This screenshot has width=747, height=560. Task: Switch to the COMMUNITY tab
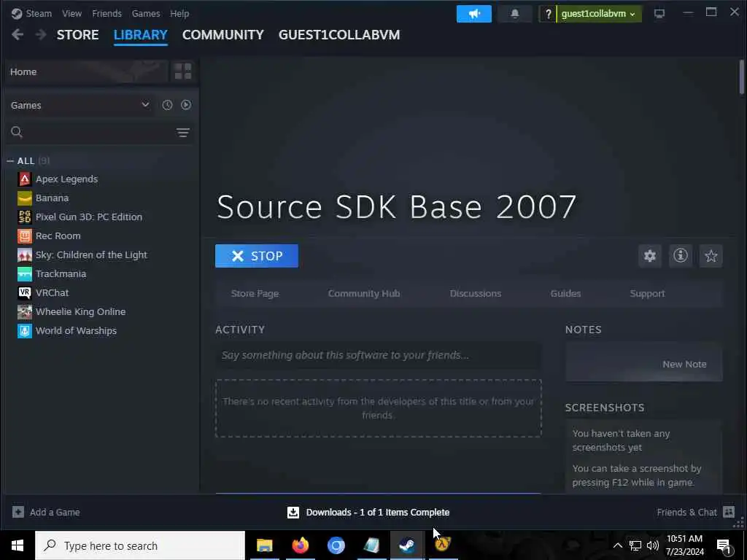click(223, 35)
